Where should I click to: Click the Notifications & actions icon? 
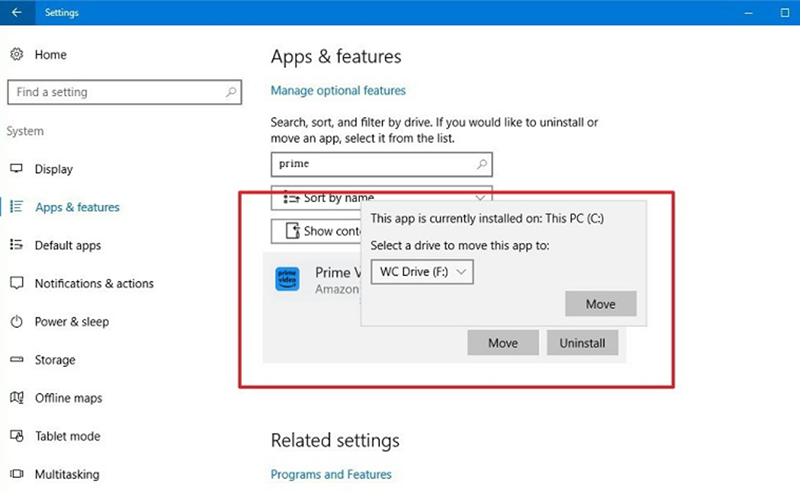(x=16, y=284)
